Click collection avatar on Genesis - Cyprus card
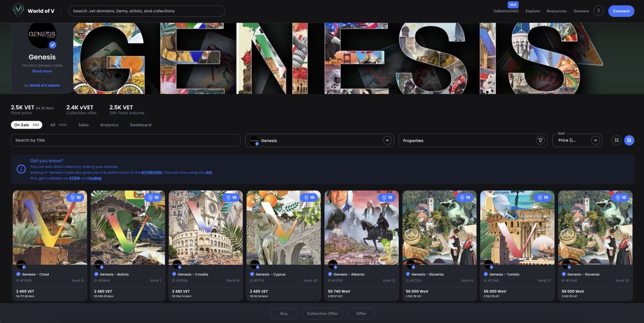The width and height of the screenshot is (644, 323). 255,265
